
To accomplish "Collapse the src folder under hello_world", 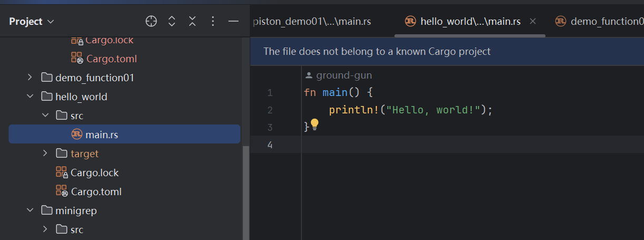I will 45,116.
